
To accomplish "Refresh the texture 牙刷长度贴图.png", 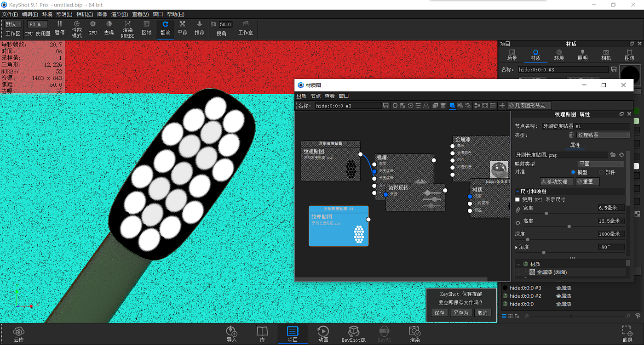I will pos(621,155).
